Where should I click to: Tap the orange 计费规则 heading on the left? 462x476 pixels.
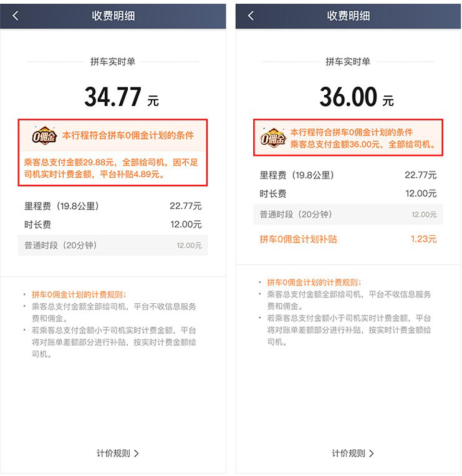tap(79, 294)
